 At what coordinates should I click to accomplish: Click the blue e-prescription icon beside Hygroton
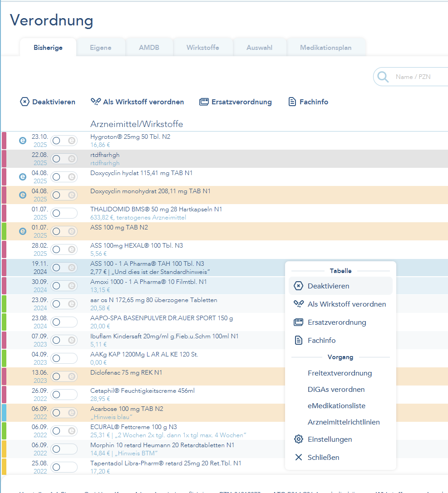pos(23,141)
